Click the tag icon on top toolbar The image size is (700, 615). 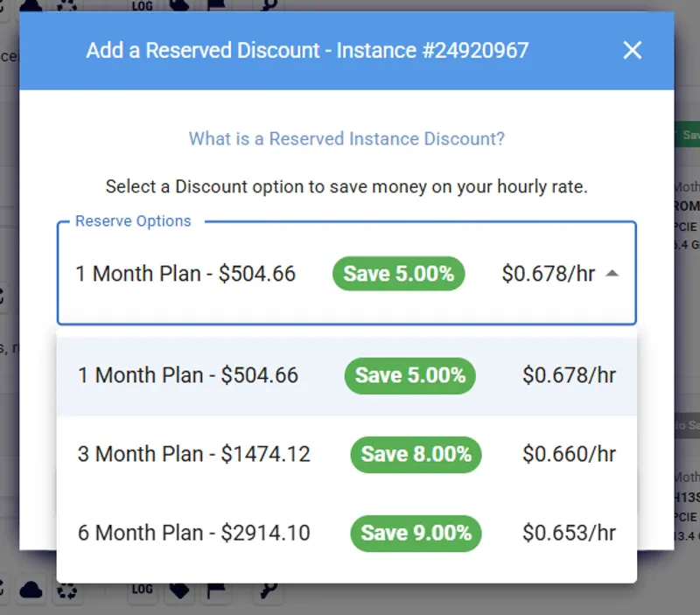pos(179,5)
